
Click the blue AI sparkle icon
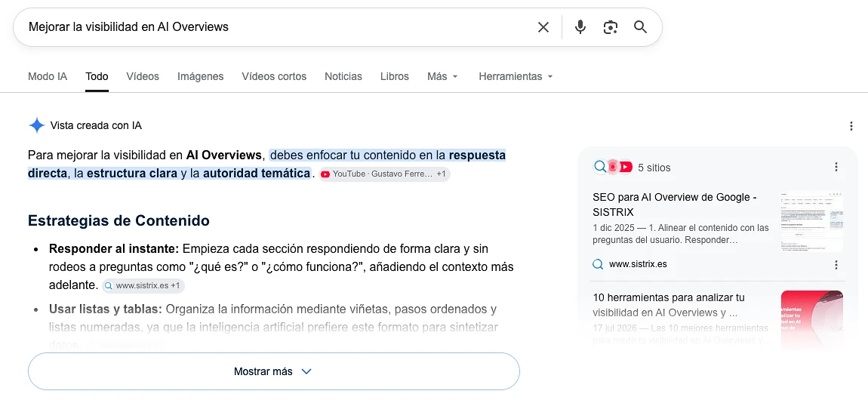coord(36,125)
